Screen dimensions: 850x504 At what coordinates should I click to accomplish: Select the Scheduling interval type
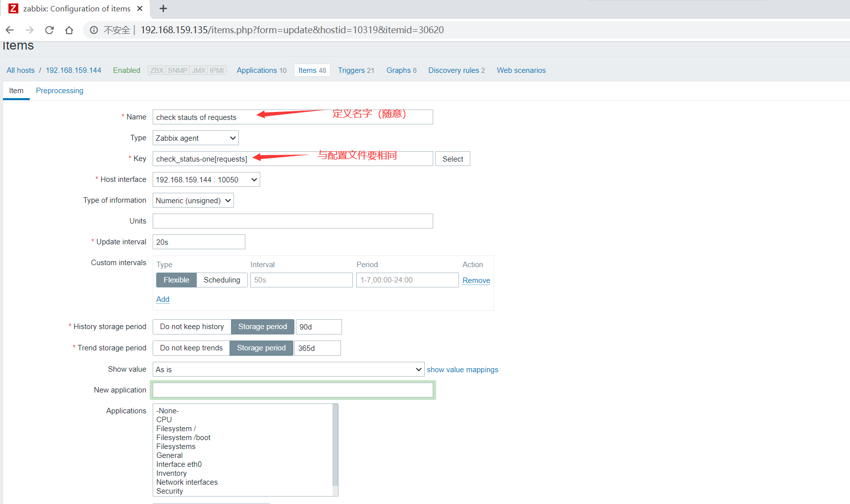click(222, 280)
